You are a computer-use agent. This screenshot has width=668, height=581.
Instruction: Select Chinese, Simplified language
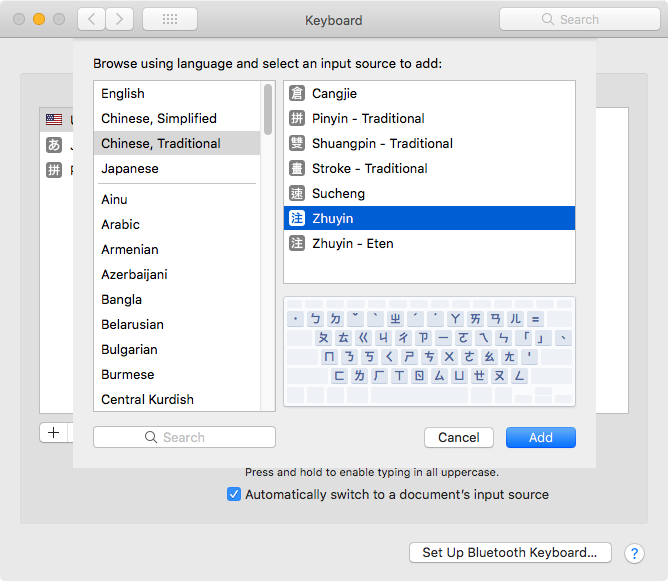tap(159, 118)
